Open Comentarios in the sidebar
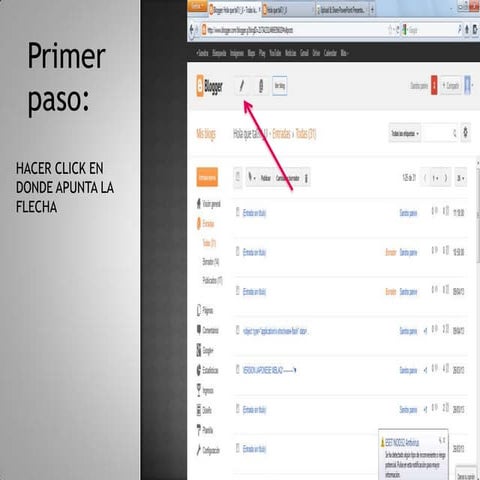This screenshot has height=480, width=480. click(208, 330)
